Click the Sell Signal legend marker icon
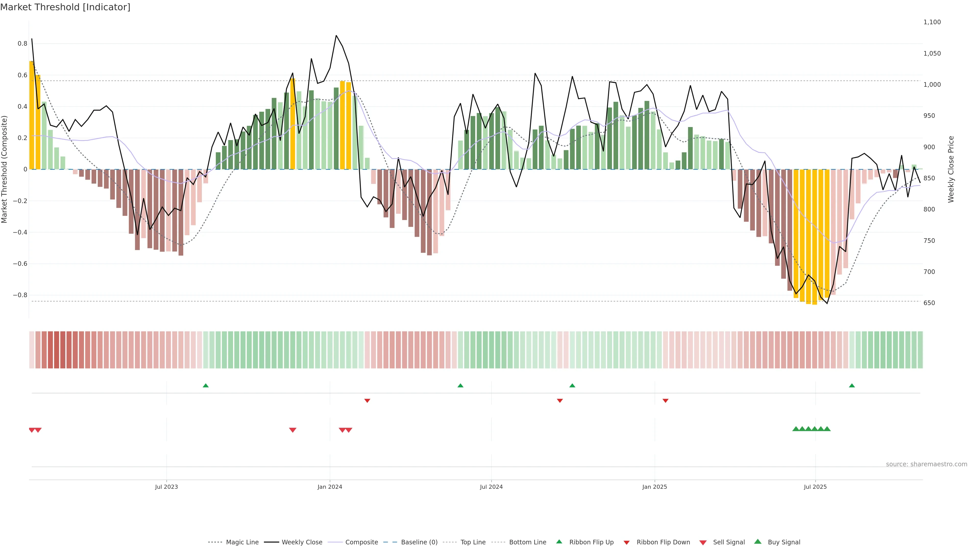 [703, 542]
